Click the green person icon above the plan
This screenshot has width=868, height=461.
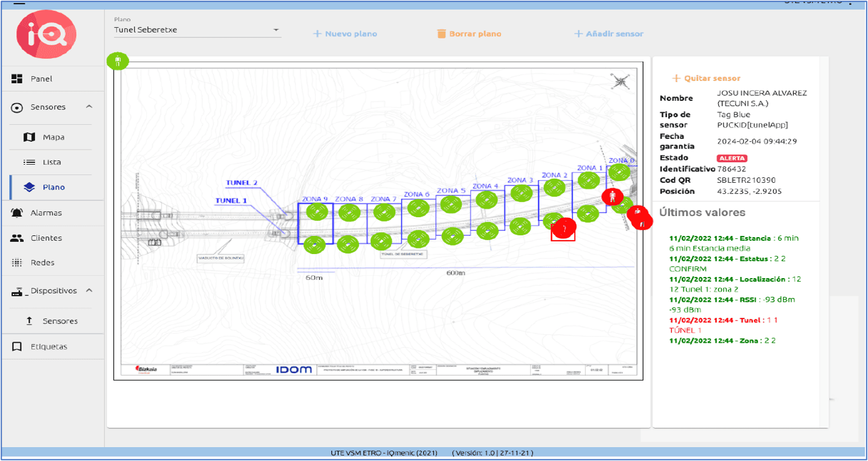pos(118,61)
